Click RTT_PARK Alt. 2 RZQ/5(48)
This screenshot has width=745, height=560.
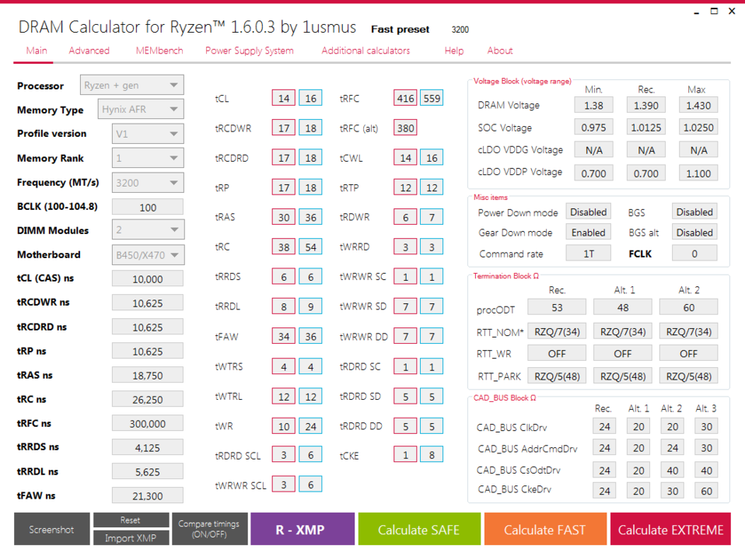(688, 376)
